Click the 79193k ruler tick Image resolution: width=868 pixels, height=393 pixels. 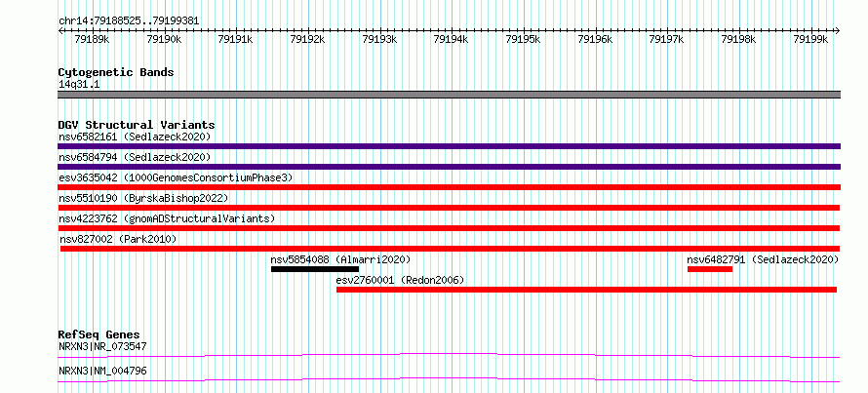pos(380,39)
